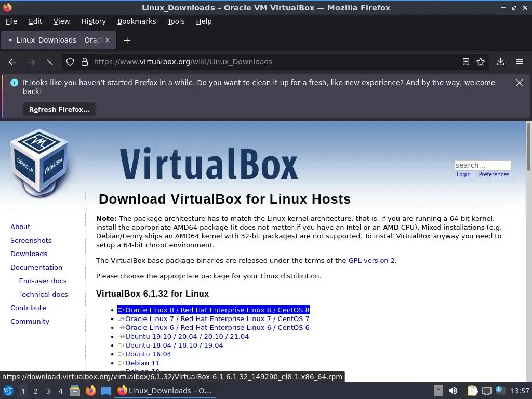Toggle Reader View icon
Viewport: 532px width, 399px height.
point(466,62)
